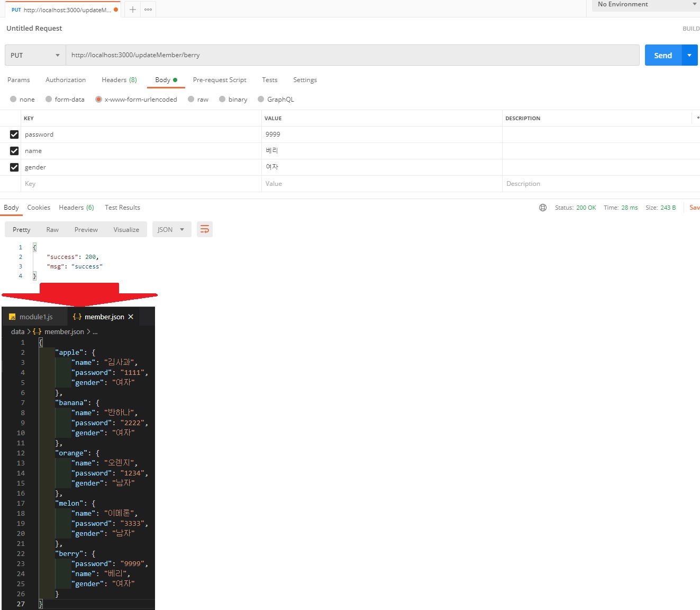Select the Raw response view
Screen dimensions: 700x610
point(52,229)
